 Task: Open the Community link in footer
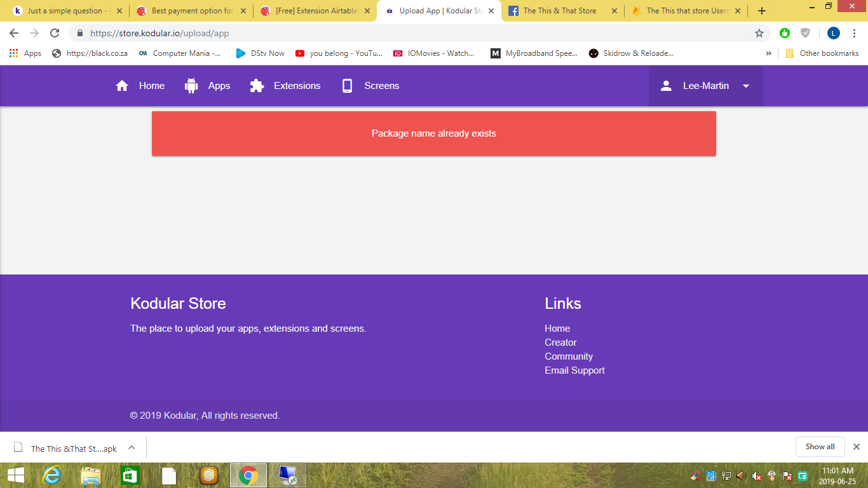click(x=568, y=356)
